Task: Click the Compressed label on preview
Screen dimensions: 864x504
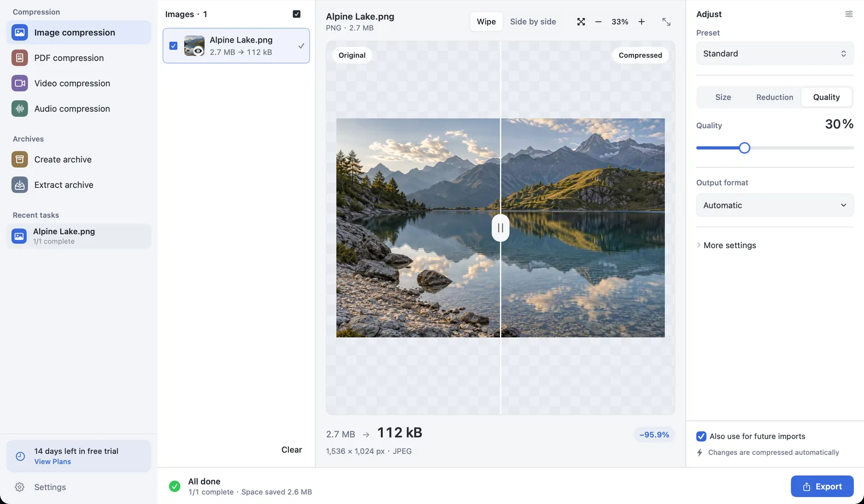Action: 640,55
